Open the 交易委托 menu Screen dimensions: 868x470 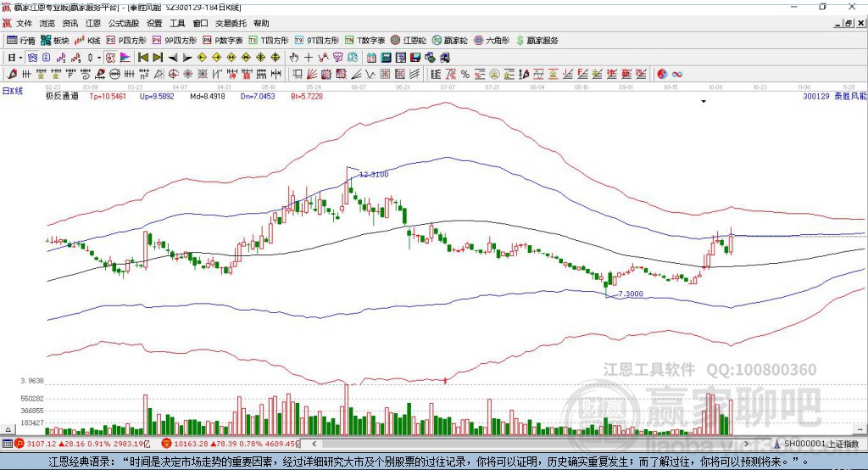coord(231,23)
